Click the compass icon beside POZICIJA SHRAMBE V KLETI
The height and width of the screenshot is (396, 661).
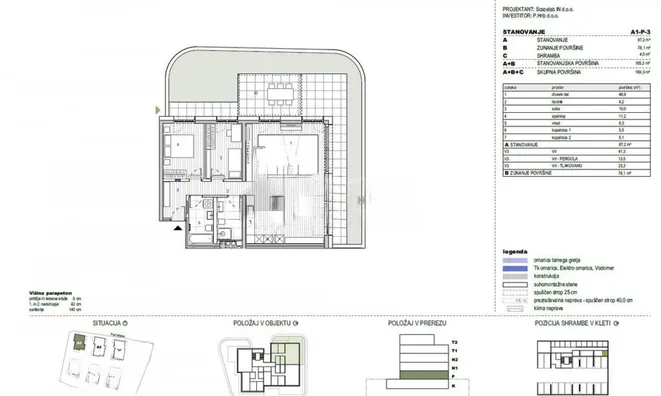tap(616, 323)
